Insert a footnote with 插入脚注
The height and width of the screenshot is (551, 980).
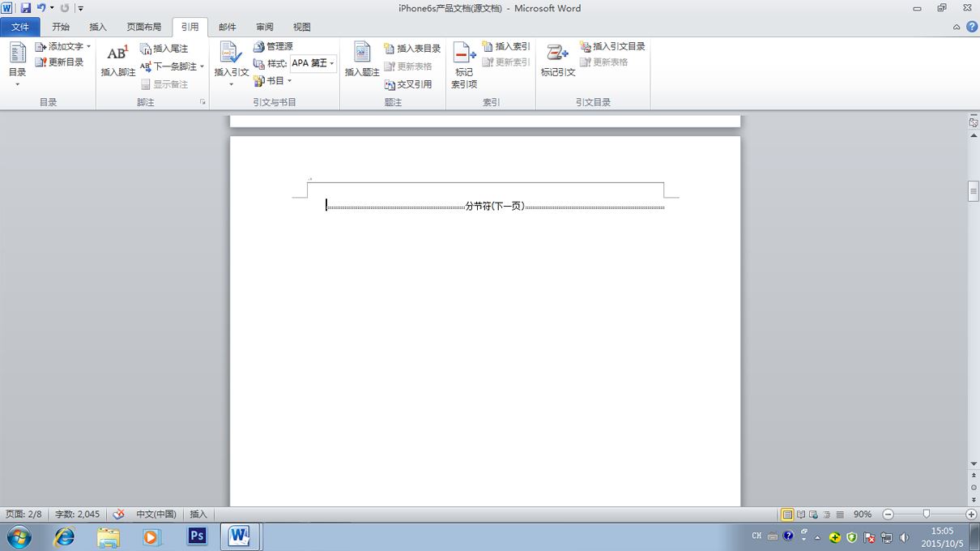pyautogui.click(x=118, y=61)
